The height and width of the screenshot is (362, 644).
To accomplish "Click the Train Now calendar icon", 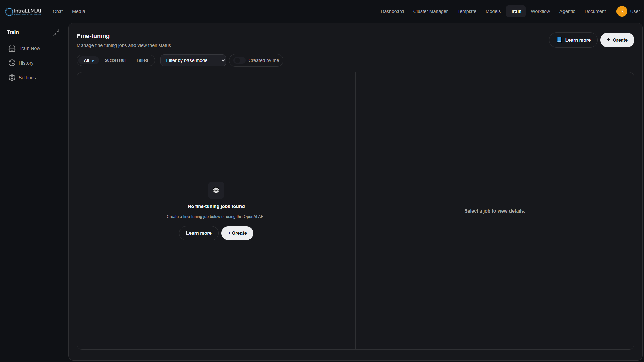I will [12, 48].
